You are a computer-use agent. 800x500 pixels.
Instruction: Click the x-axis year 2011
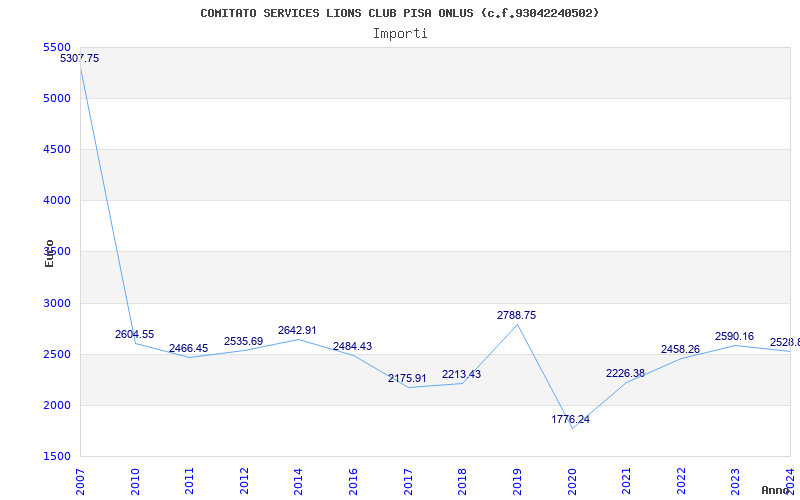tap(189, 481)
